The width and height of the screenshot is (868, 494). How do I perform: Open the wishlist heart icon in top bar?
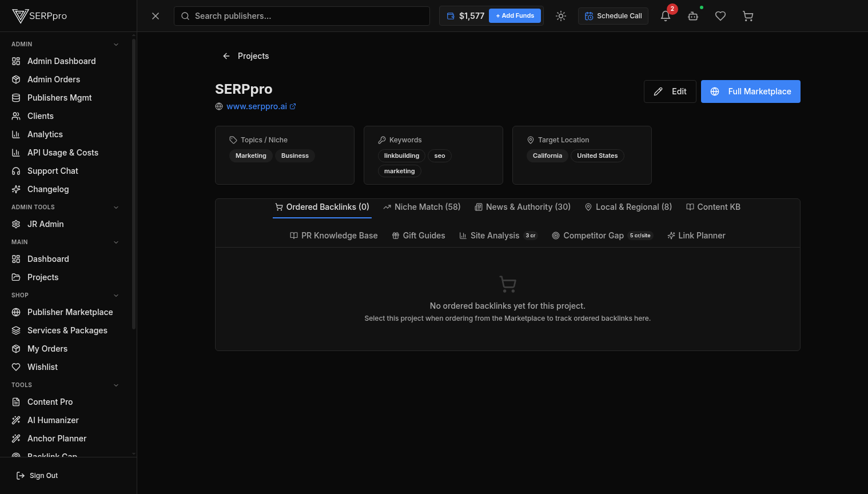[720, 16]
